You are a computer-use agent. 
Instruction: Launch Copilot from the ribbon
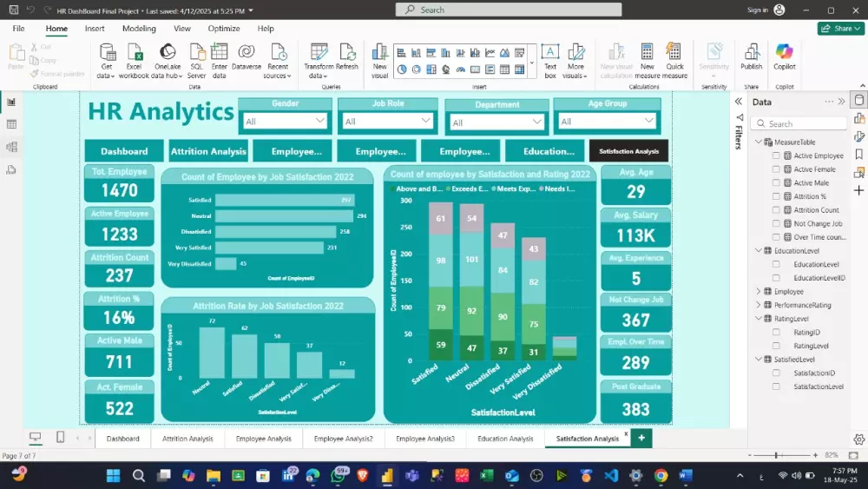785,57
